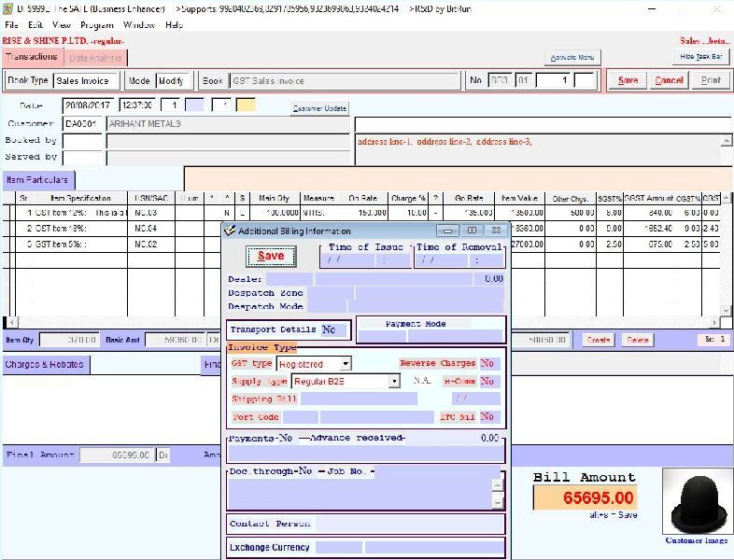Click the Doc. through box scroll-down arrow
This screenshot has height=560, width=734.
pos(498,496)
